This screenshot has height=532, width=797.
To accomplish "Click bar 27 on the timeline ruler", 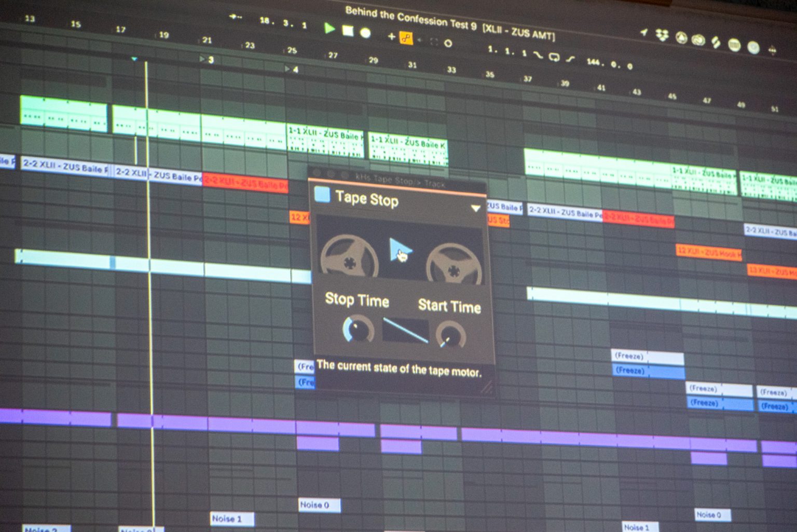I will click(x=333, y=55).
